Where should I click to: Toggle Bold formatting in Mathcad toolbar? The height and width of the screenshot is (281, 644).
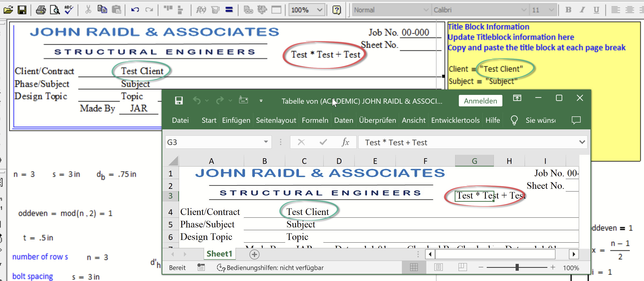pyautogui.click(x=568, y=10)
